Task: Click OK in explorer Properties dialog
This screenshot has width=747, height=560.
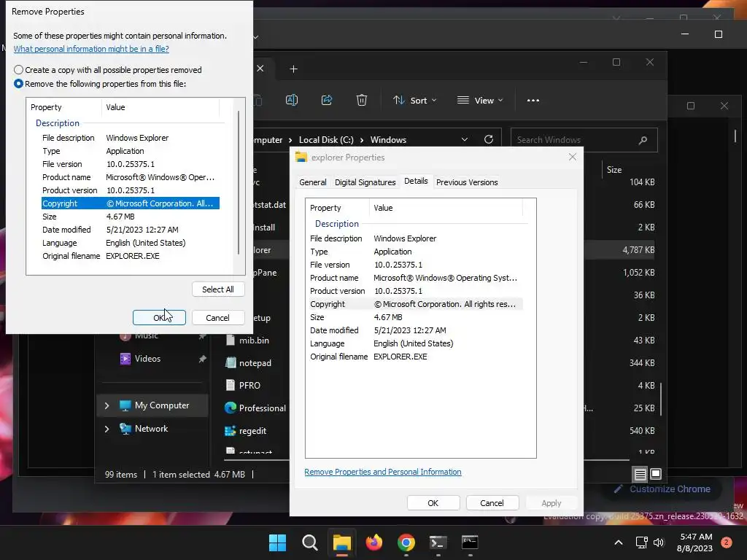Action: click(433, 503)
